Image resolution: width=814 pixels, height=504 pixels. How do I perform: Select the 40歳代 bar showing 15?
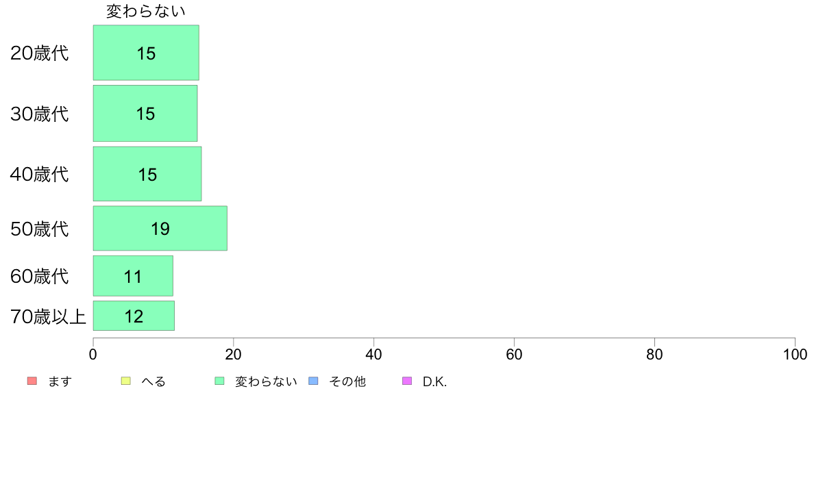147,174
